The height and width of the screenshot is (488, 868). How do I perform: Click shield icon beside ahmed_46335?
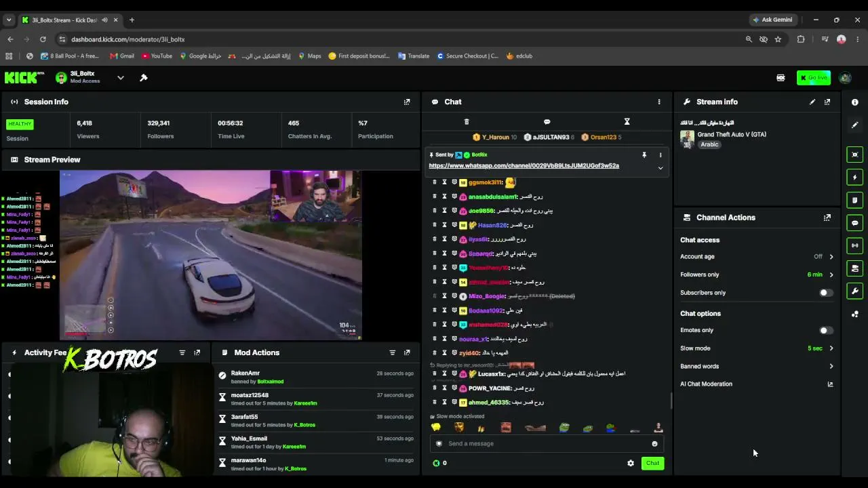[x=454, y=403]
